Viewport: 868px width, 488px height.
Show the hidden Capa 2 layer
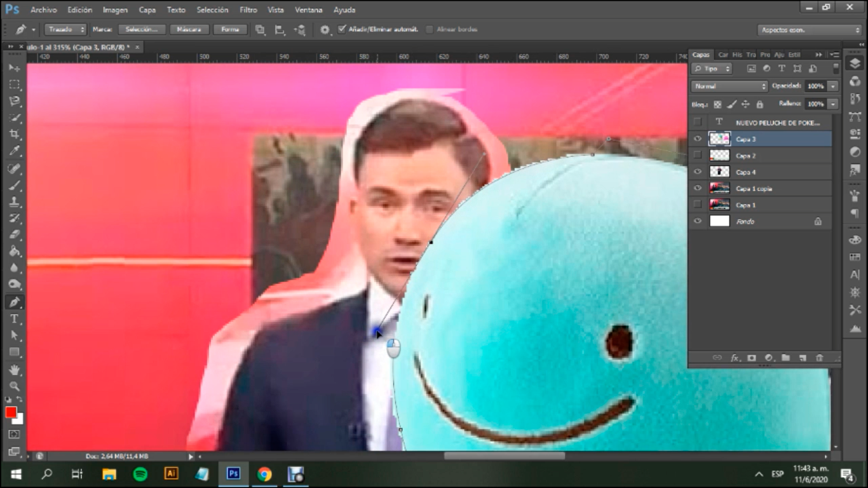click(698, 156)
